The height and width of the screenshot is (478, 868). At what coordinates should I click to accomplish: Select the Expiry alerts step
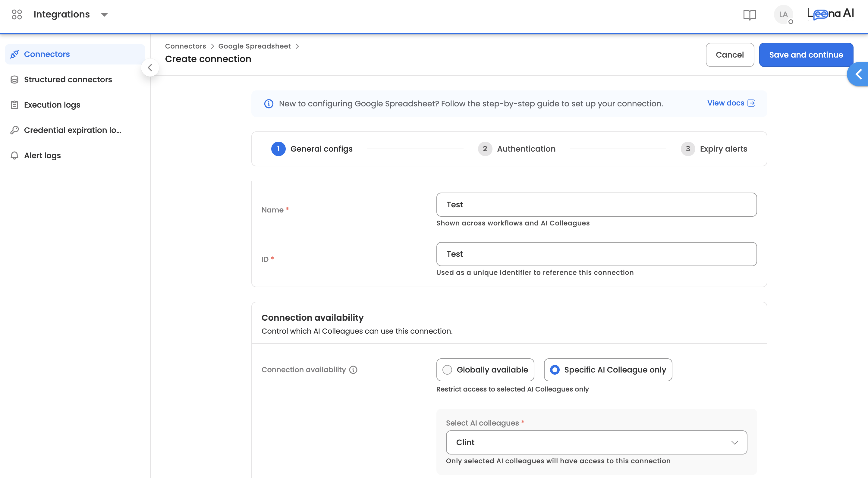pyautogui.click(x=714, y=149)
